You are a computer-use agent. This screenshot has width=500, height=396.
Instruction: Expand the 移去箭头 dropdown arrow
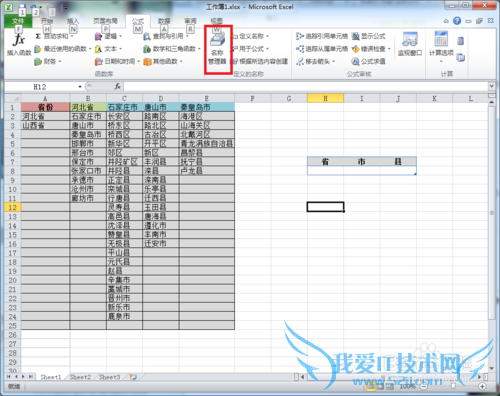tap(333, 62)
